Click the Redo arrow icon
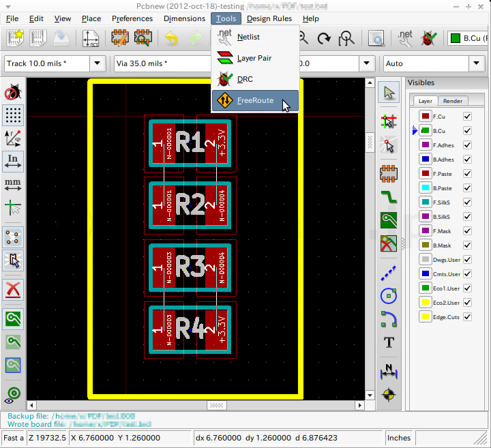 (196, 38)
